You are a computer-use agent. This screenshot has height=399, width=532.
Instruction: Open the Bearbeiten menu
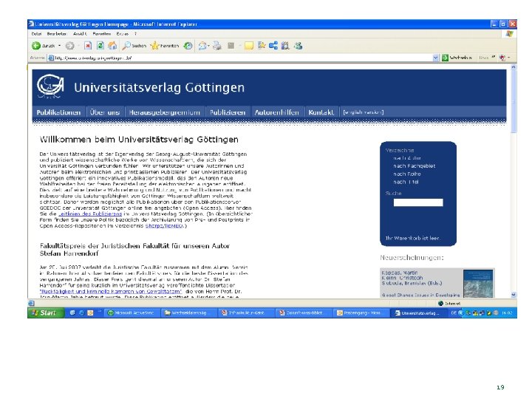click(57, 34)
